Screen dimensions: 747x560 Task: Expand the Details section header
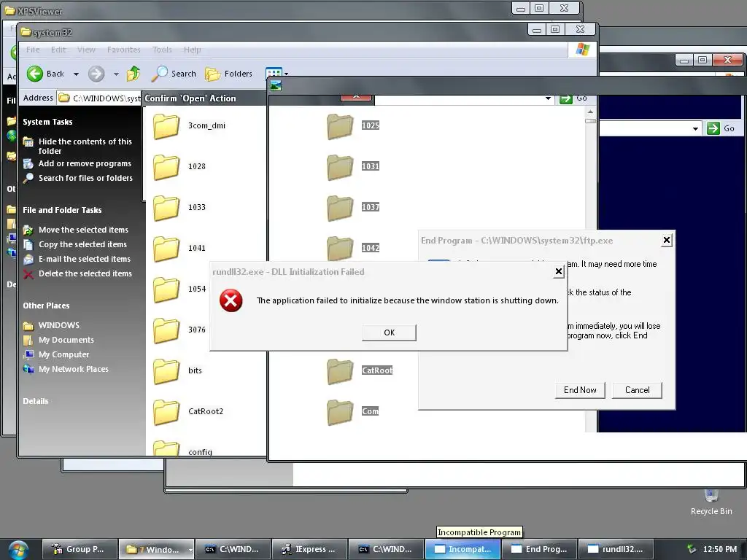(36, 401)
